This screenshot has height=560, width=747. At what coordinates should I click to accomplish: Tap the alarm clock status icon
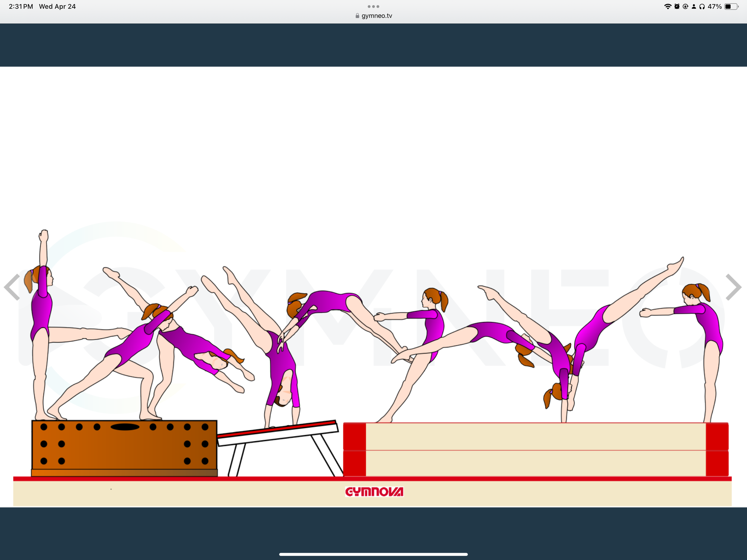677,6
